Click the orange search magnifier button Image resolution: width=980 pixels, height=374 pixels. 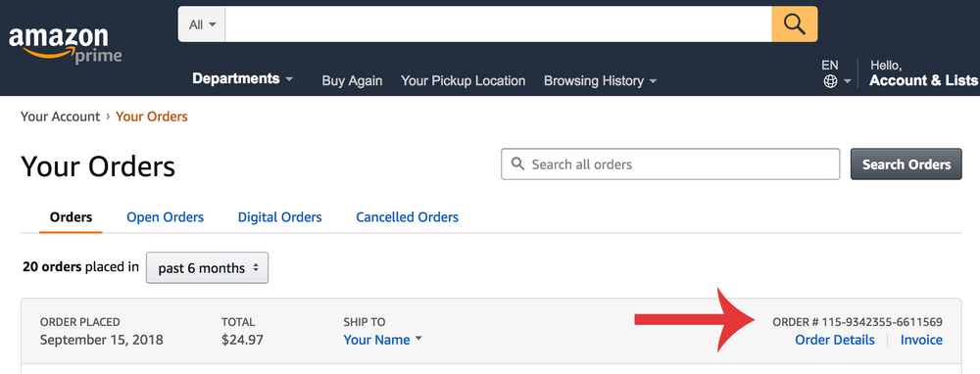pyautogui.click(x=795, y=24)
